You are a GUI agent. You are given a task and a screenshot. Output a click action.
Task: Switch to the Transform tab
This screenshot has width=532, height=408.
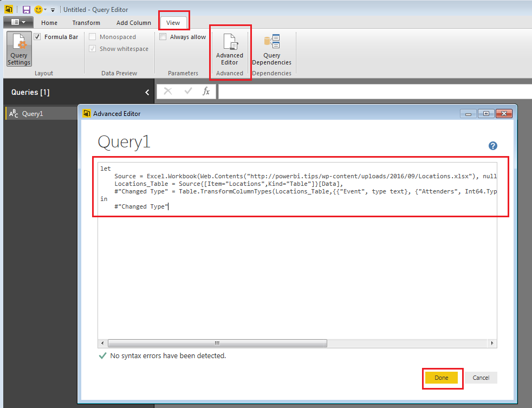pos(86,23)
